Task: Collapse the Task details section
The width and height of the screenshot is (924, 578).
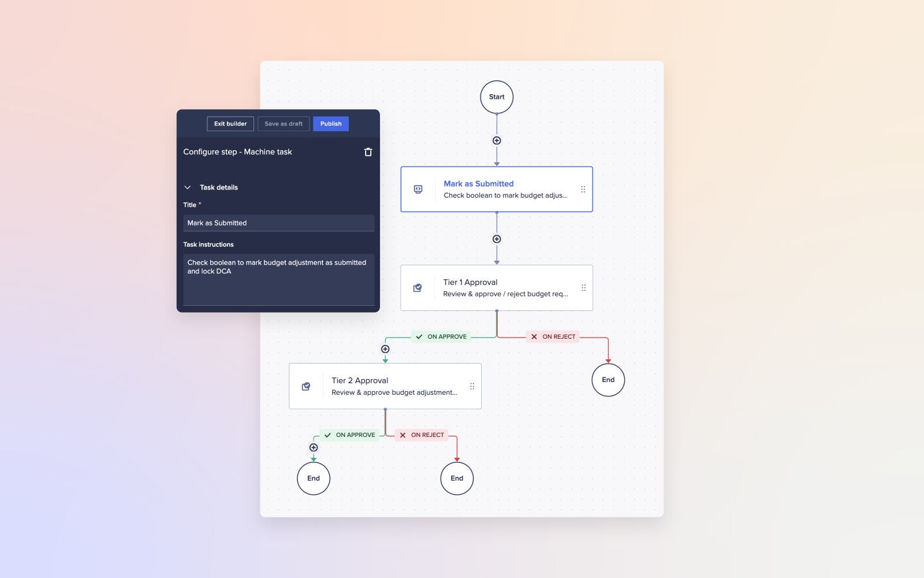Action: point(187,187)
